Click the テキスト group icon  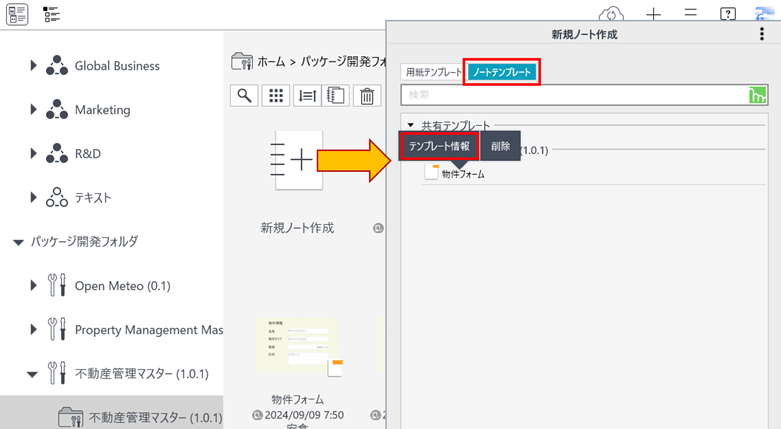point(57,197)
